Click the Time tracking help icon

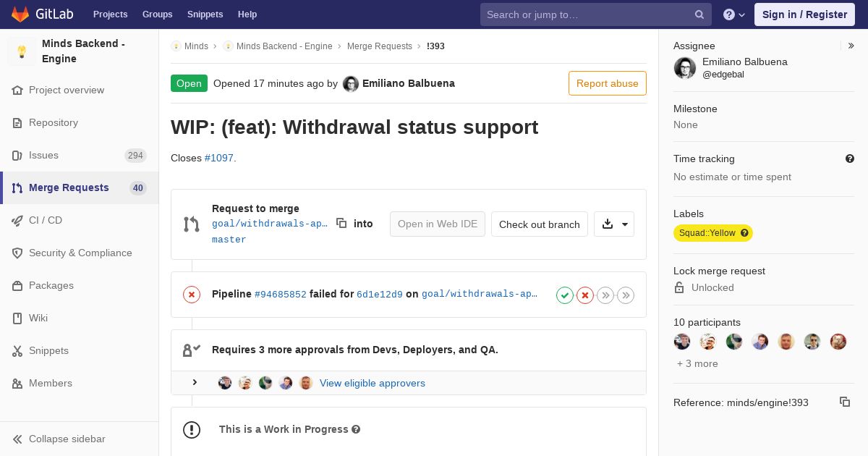[x=850, y=159]
